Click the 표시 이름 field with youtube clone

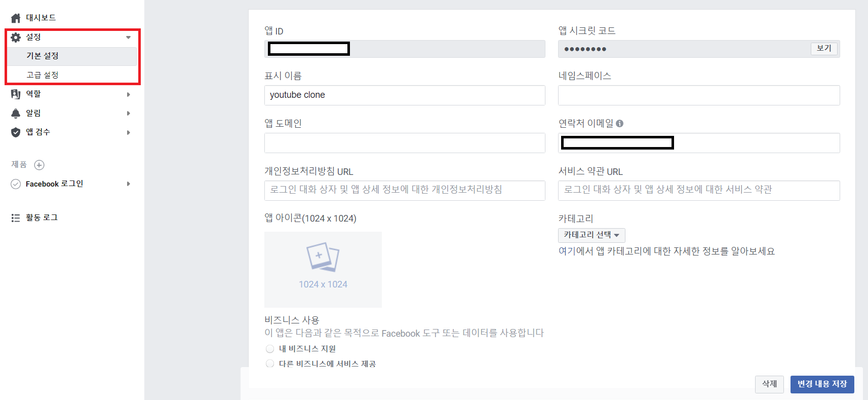405,95
